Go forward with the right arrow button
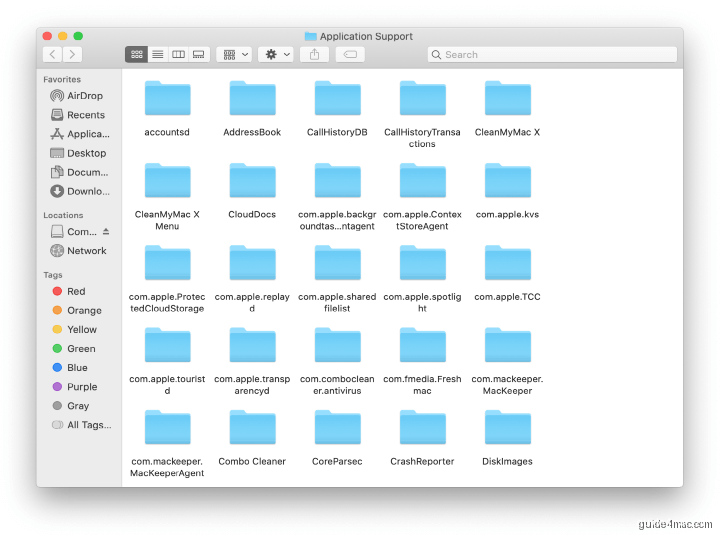 click(73, 54)
